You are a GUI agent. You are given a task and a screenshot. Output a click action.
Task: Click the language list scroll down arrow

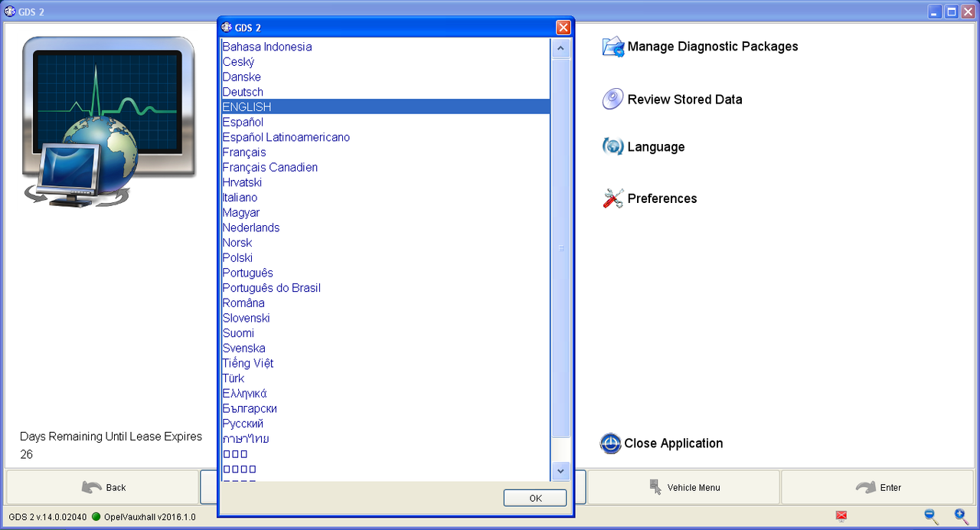(x=560, y=471)
